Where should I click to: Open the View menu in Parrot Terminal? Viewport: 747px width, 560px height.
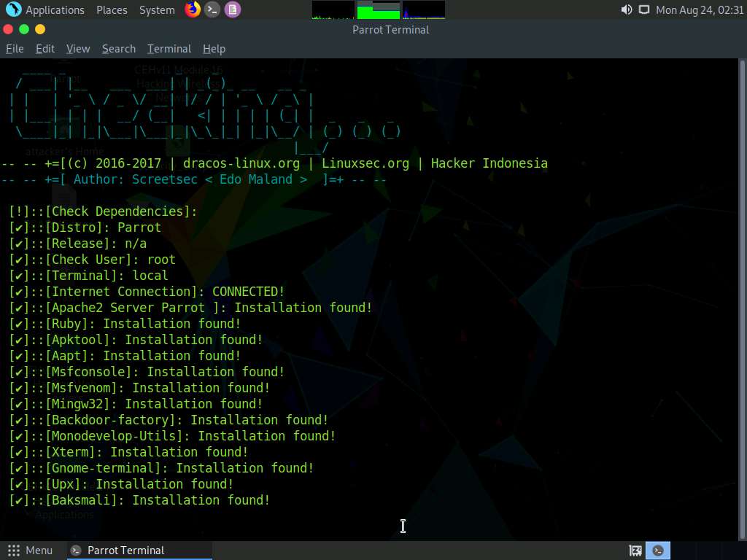point(78,49)
